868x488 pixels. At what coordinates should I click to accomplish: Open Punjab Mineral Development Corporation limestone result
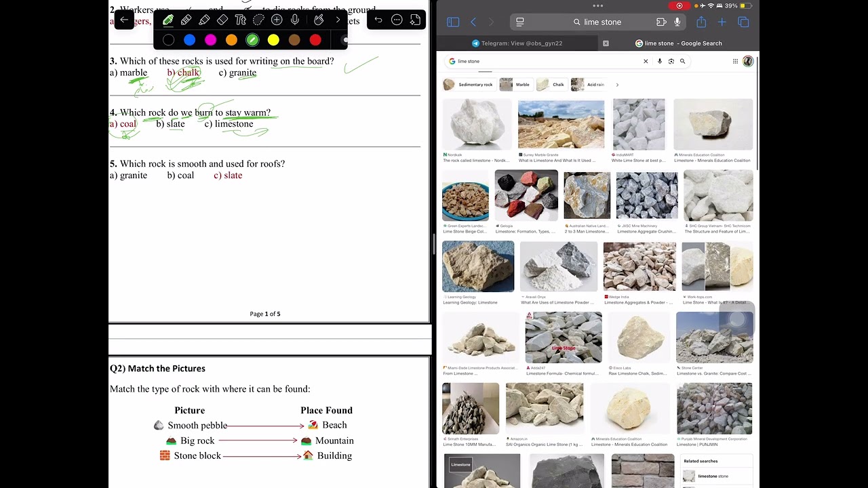(714, 409)
